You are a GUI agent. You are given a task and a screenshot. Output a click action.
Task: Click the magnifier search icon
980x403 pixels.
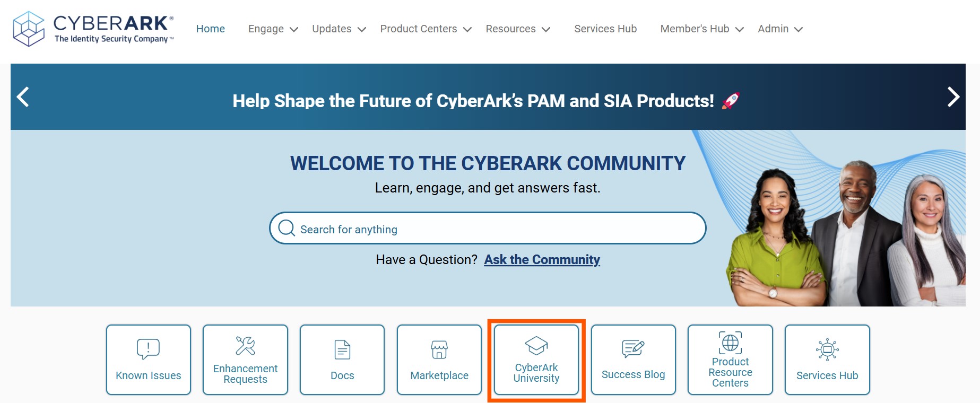(287, 228)
